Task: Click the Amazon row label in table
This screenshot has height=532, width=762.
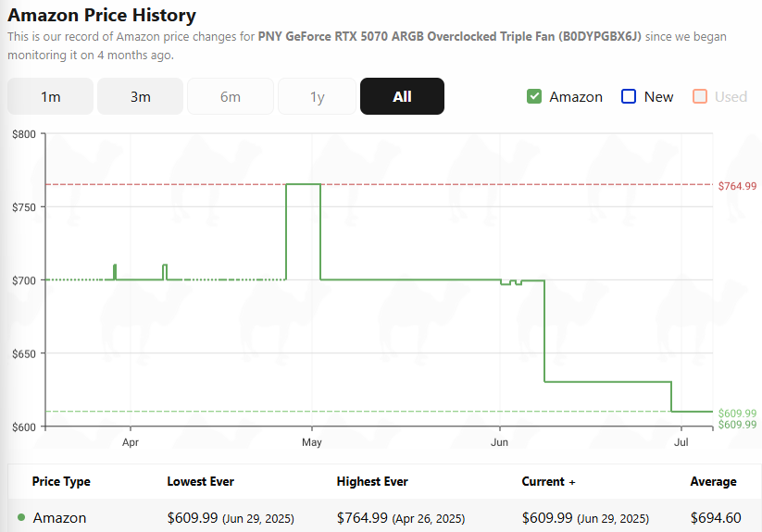Action: tap(59, 518)
